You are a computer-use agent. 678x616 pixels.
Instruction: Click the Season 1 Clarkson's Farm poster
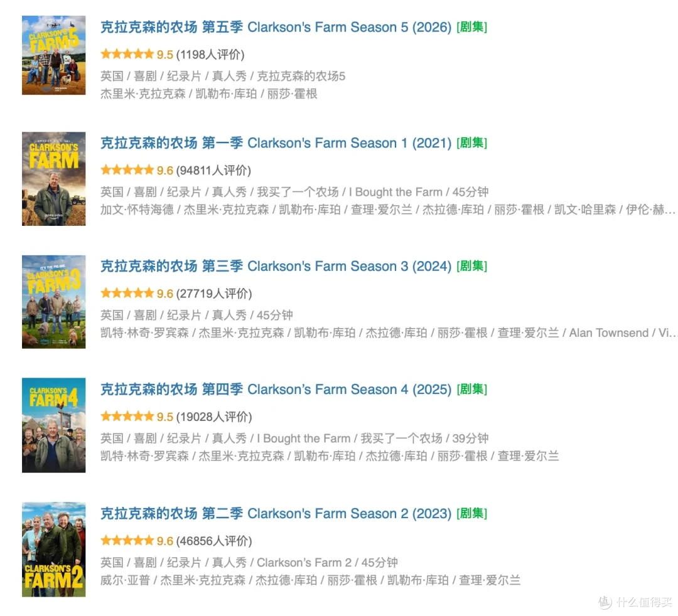pos(53,179)
